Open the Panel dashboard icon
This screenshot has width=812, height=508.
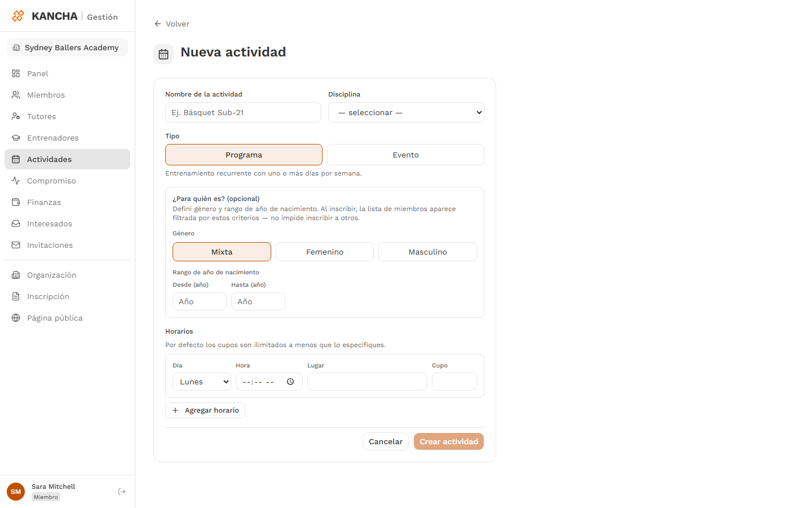pos(16,73)
